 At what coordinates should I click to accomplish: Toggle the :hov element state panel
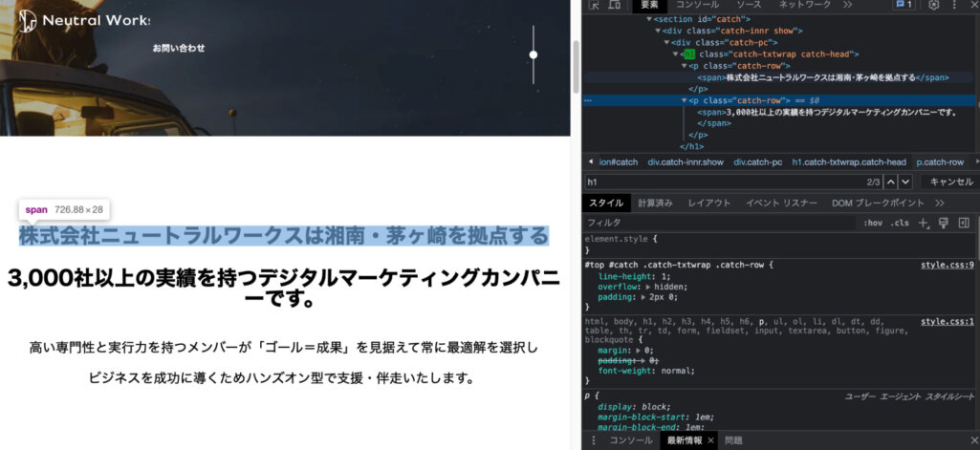[873, 223]
